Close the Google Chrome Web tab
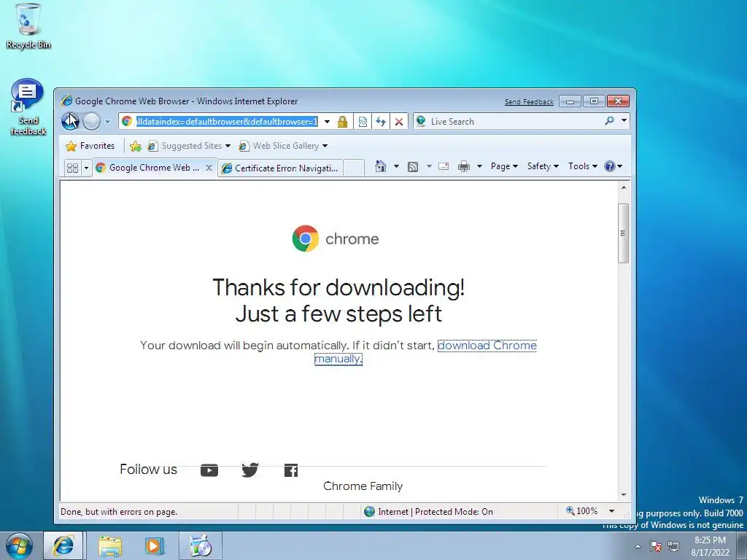This screenshot has width=747, height=560. 209,168
